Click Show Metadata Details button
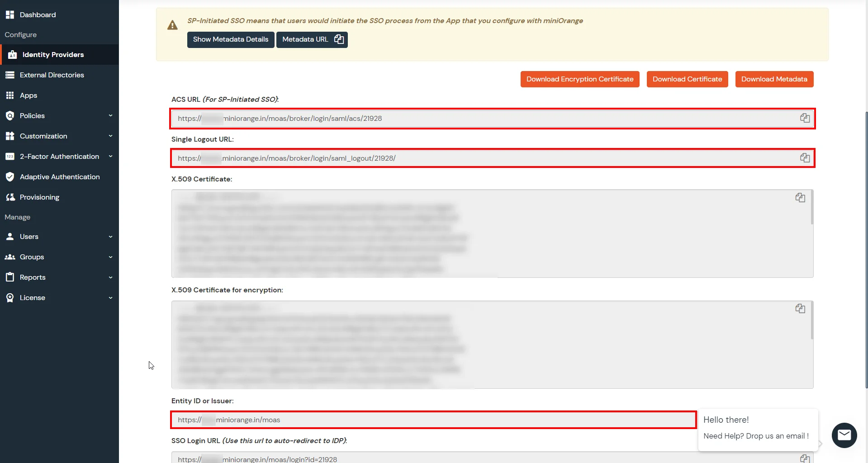Image resolution: width=868 pixels, height=463 pixels. [231, 39]
